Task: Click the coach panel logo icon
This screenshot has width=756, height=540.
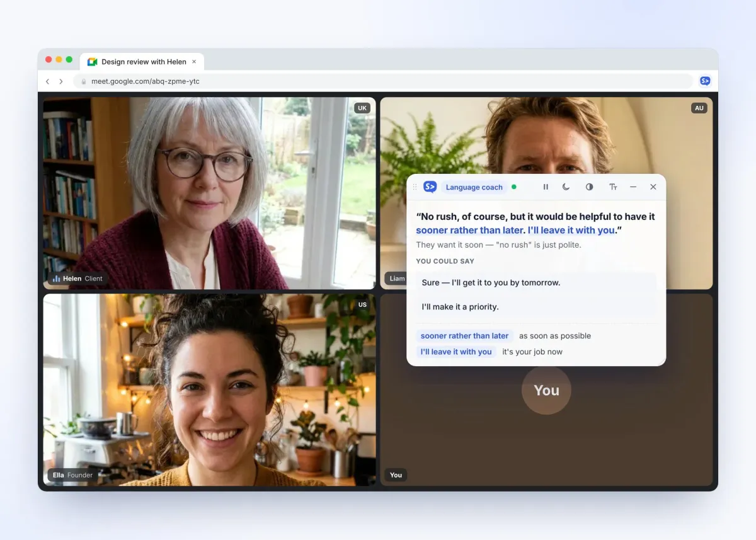Action: [x=430, y=187]
